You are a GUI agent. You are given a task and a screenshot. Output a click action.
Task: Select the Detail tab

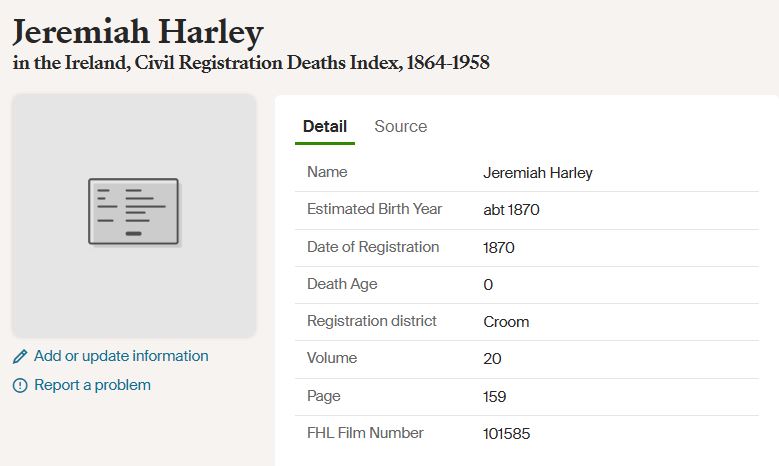[325, 127]
